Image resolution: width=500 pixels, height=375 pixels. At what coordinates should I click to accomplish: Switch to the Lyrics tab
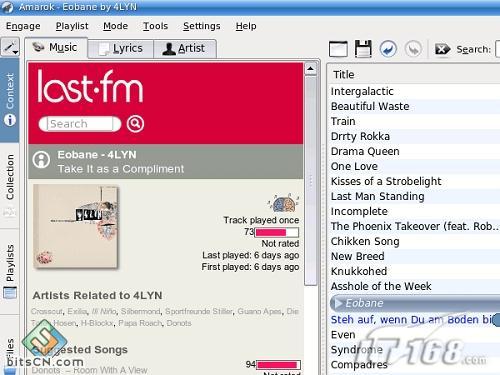[x=121, y=49]
